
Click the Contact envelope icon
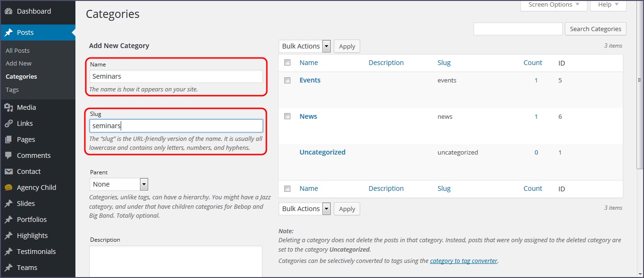pos(8,172)
